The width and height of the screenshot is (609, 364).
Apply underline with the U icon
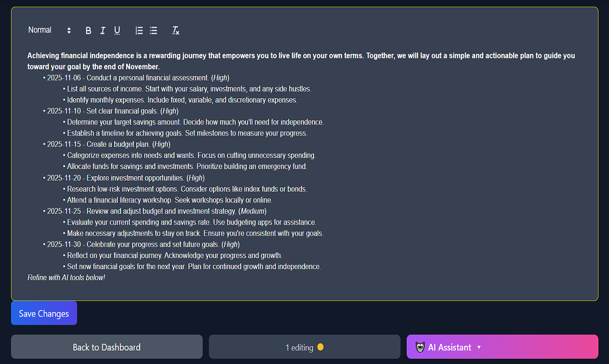117,30
